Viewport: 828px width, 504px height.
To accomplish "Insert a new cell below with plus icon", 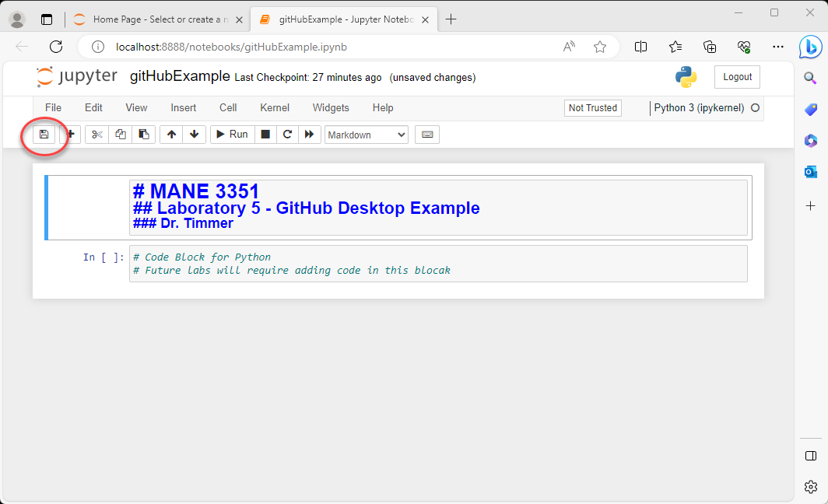I will tap(71, 135).
